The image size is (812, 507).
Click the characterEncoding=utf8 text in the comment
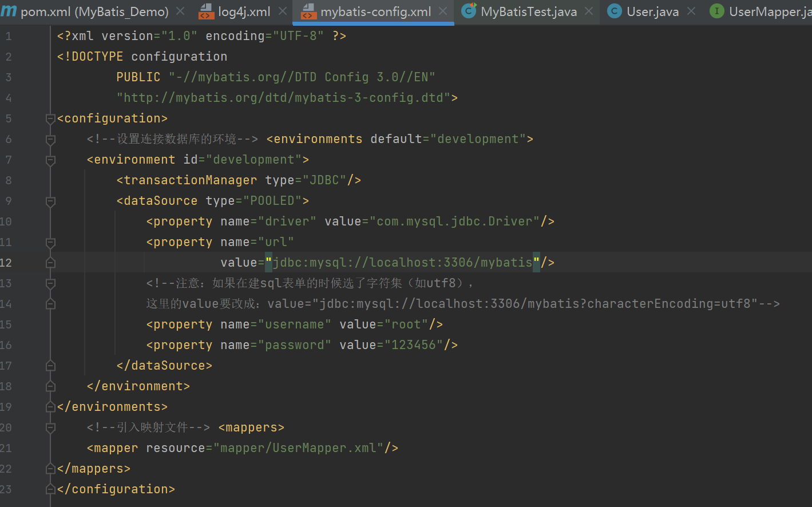pyautogui.click(x=668, y=304)
